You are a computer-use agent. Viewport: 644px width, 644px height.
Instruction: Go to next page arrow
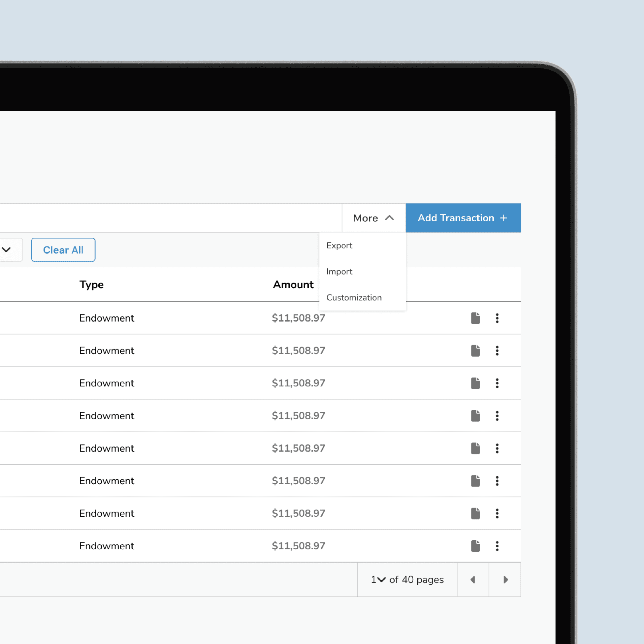(505, 580)
